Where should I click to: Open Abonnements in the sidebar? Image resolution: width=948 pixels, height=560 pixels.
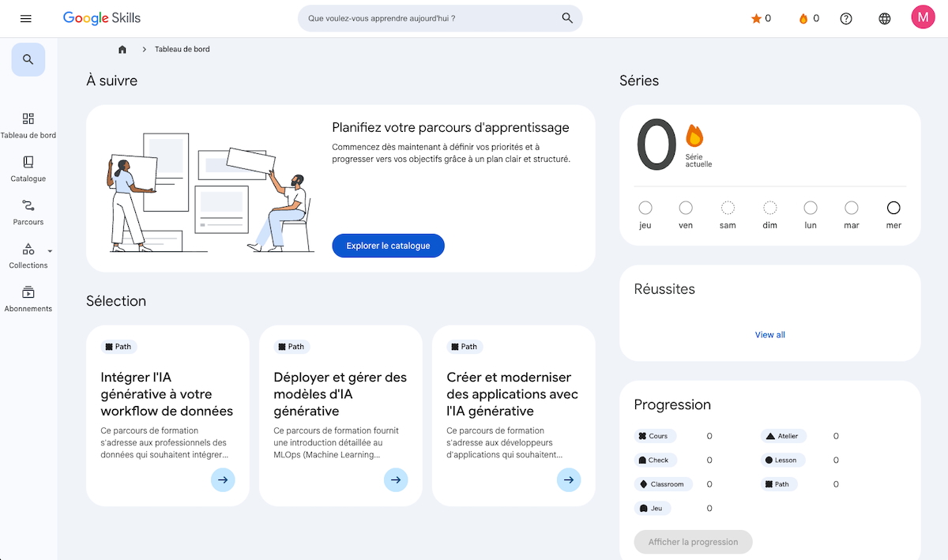[28, 299]
